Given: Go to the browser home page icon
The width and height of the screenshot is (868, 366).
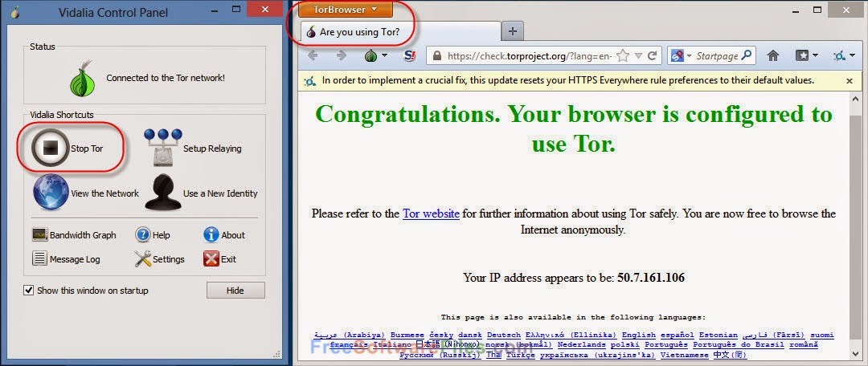Looking at the screenshot, I should tap(773, 55).
